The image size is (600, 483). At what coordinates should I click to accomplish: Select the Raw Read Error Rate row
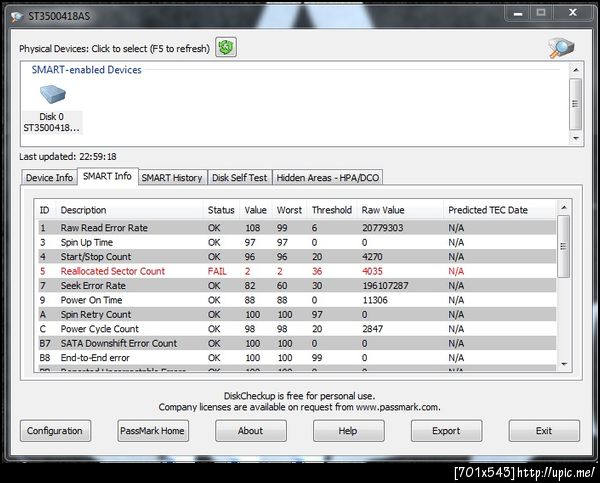point(297,228)
